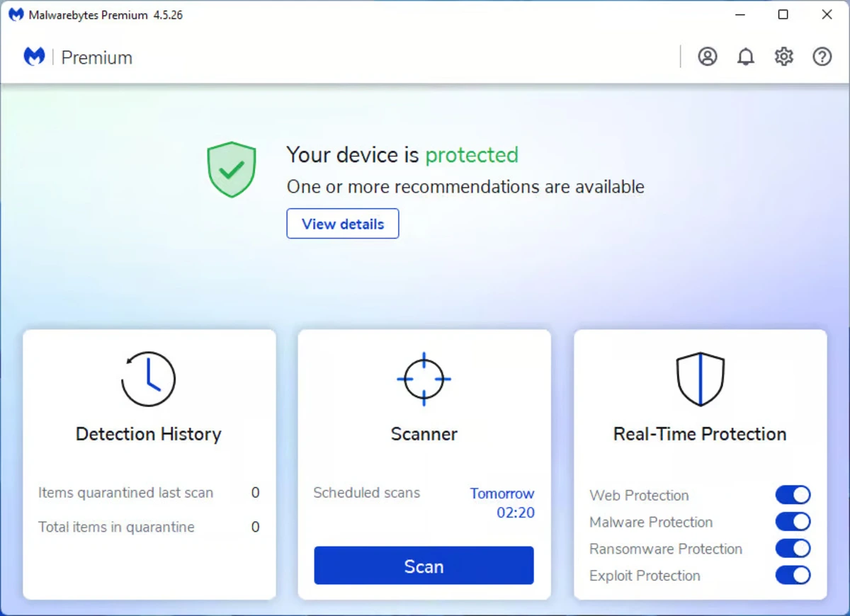
Task: Minimize the Malwarebytes window
Action: click(x=739, y=14)
